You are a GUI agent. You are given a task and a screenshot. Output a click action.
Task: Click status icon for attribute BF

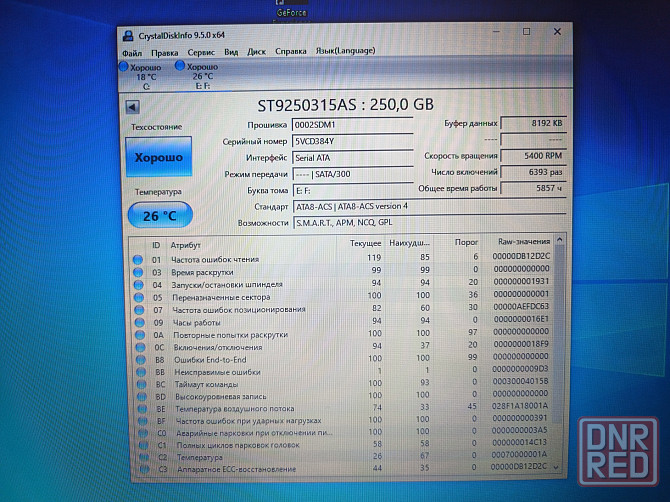point(143,421)
